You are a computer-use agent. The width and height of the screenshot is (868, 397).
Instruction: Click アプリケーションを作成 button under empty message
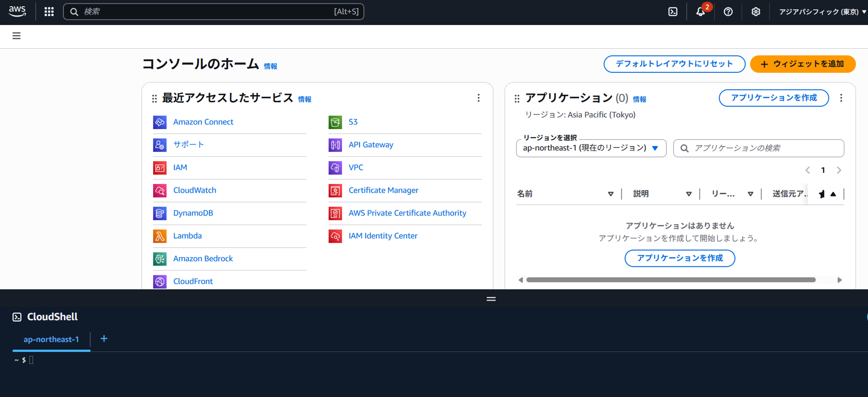click(x=679, y=258)
